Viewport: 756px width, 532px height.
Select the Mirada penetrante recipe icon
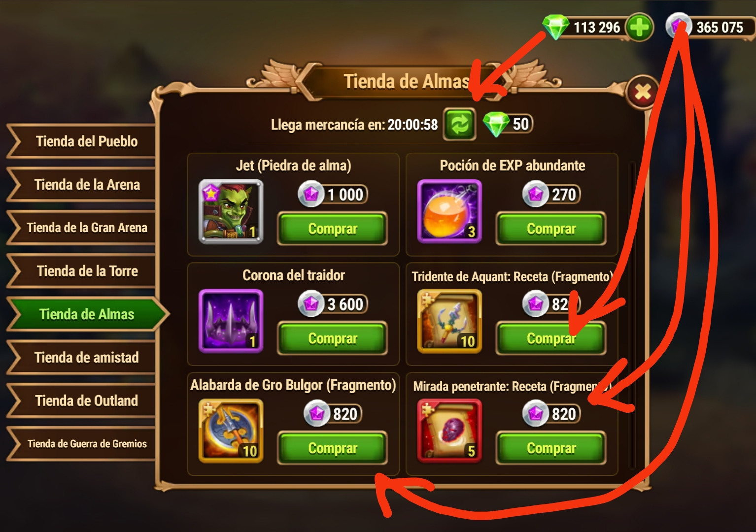449,431
